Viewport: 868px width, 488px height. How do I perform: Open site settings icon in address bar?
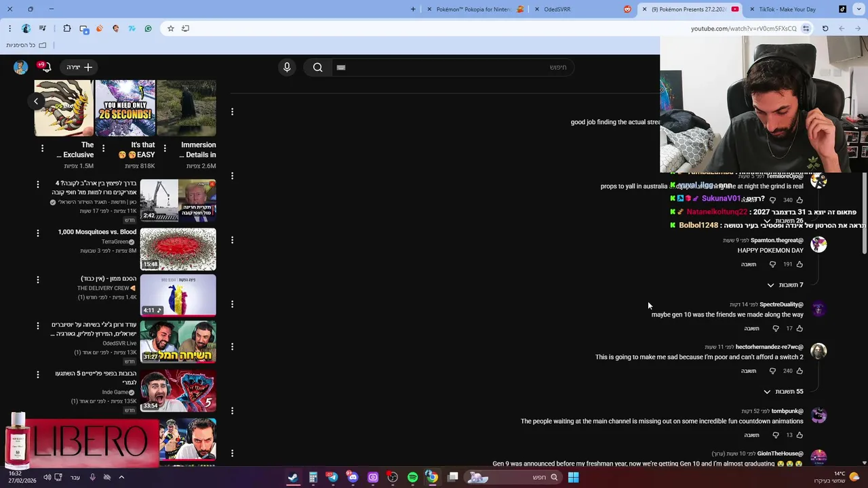pyautogui.click(x=806, y=28)
